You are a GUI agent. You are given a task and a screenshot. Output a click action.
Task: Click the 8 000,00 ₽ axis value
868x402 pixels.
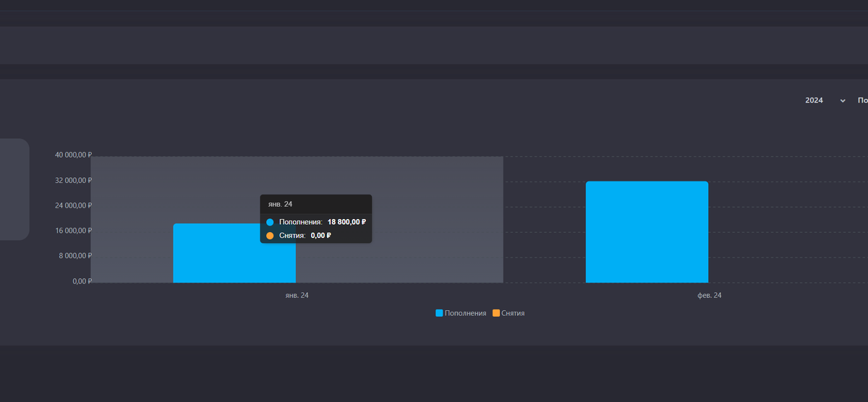[x=76, y=256]
